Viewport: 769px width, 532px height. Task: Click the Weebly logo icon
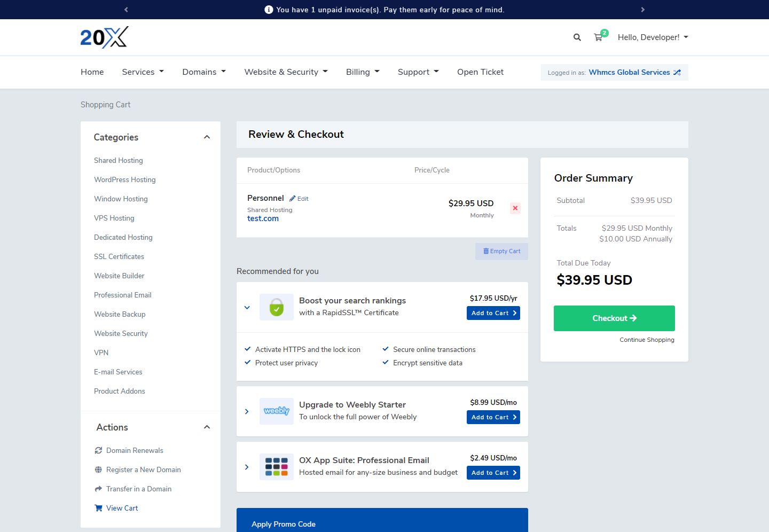276,411
